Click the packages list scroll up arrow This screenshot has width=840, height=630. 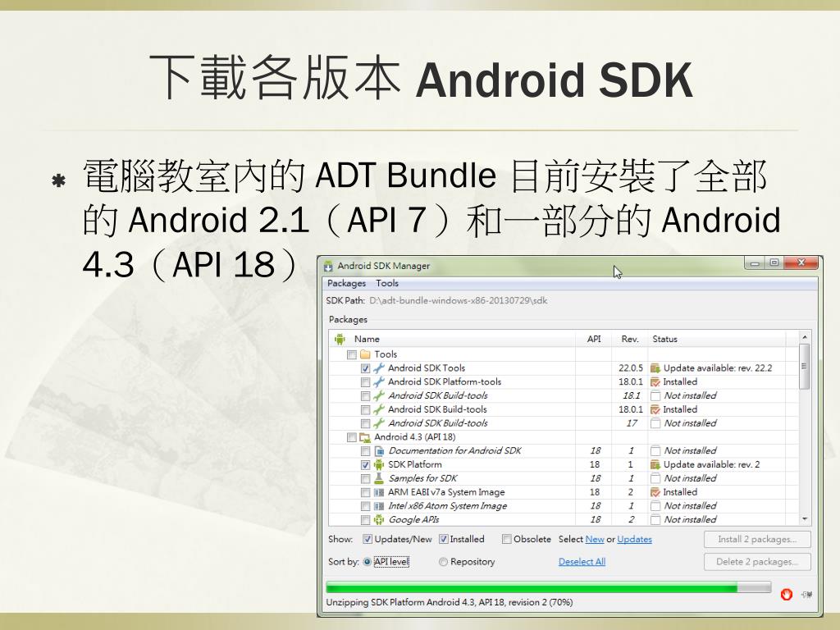[804, 337]
